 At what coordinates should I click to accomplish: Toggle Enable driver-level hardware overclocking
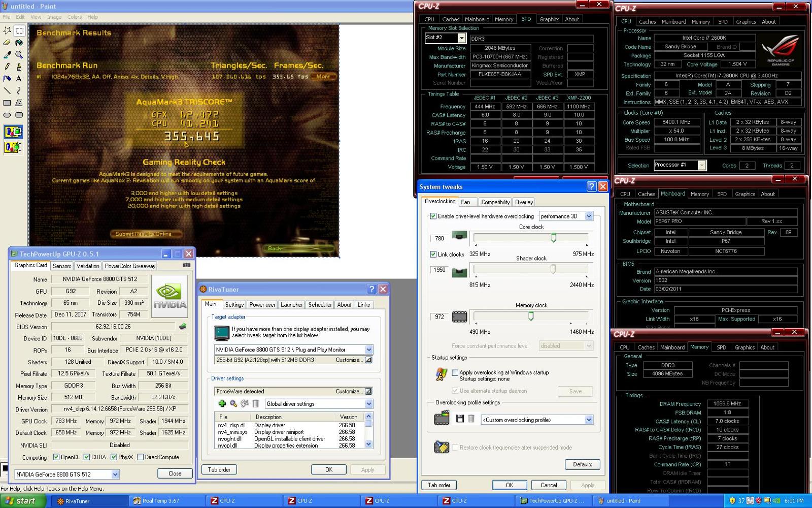pos(433,216)
